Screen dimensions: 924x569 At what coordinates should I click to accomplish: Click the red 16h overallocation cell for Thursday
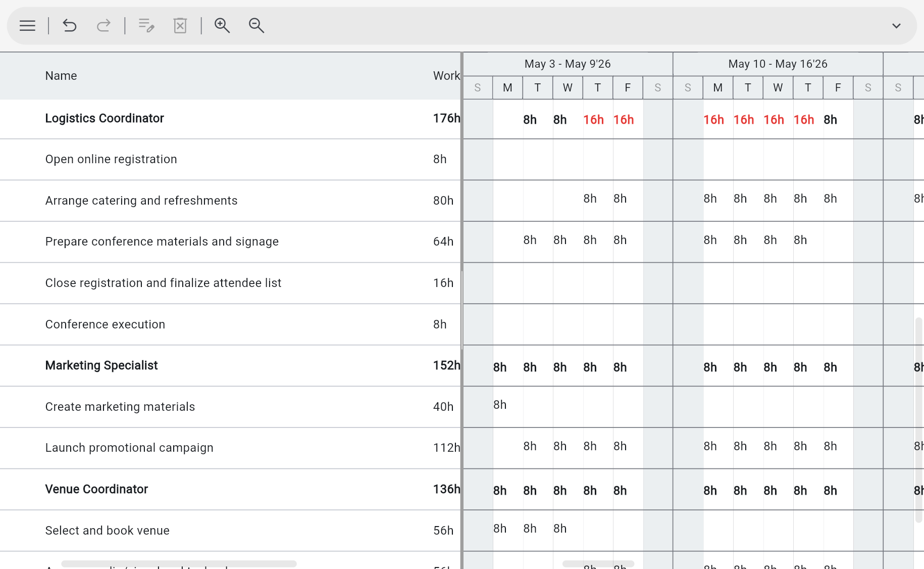click(x=594, y=120)
